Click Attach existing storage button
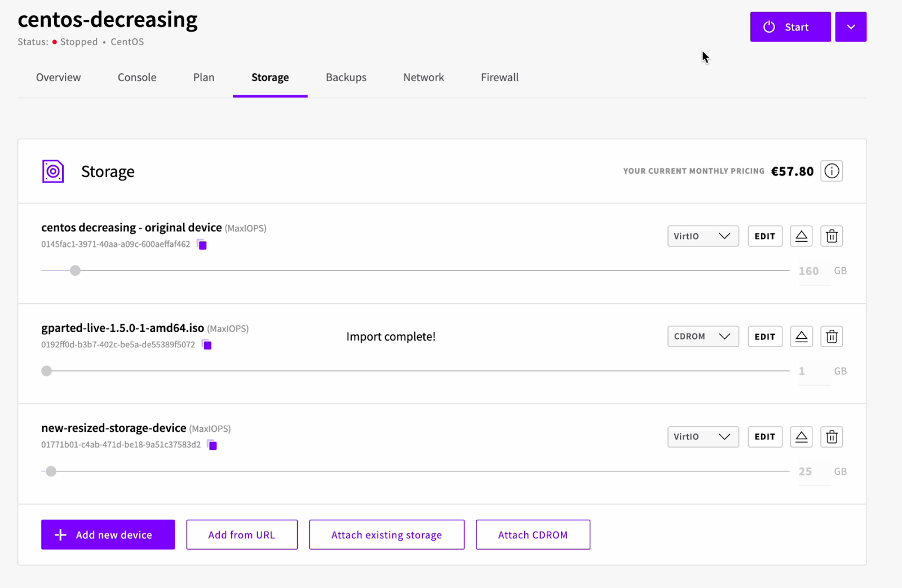 [x=387, y=534]
